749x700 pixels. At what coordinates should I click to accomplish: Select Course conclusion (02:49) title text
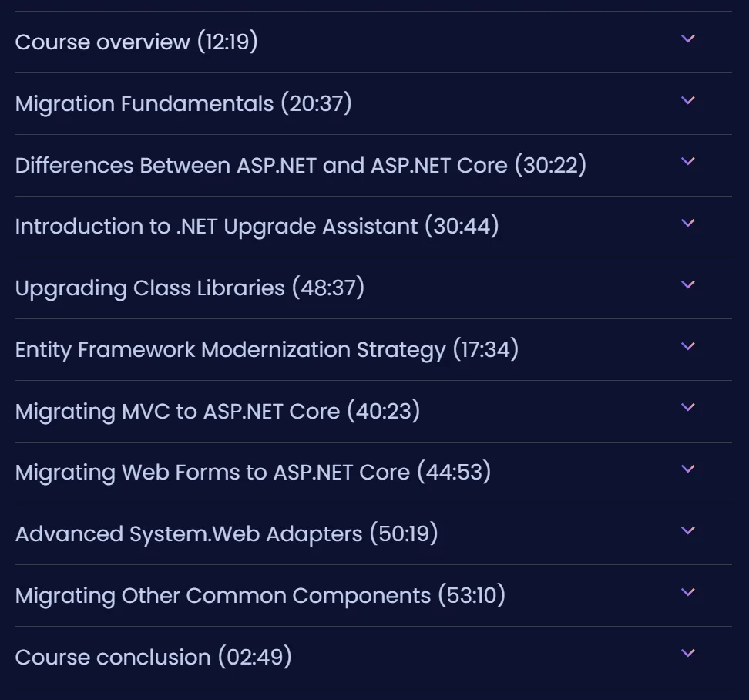click(x=153, y=657)
